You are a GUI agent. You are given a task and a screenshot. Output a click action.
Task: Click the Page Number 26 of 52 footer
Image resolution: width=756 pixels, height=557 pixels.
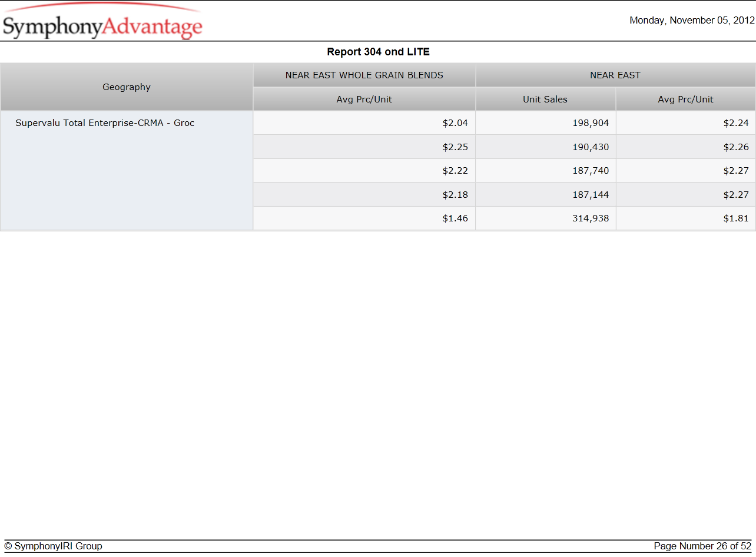(x=702, y=546)
